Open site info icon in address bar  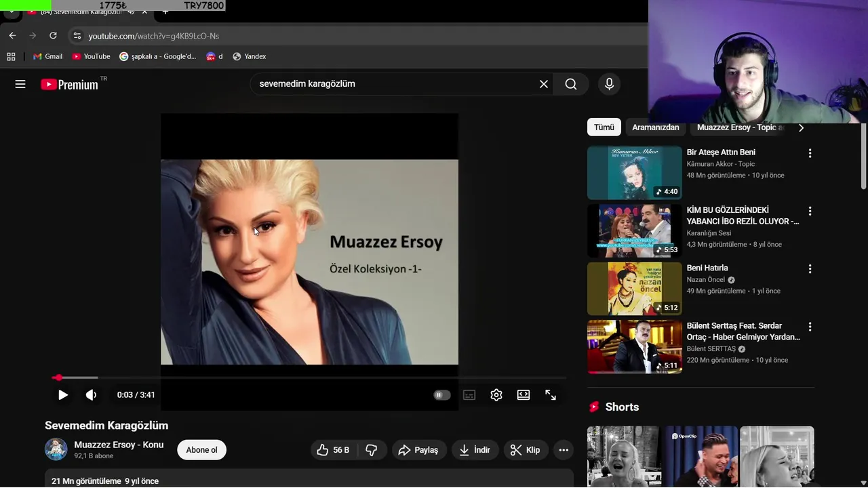click(77, 35)
